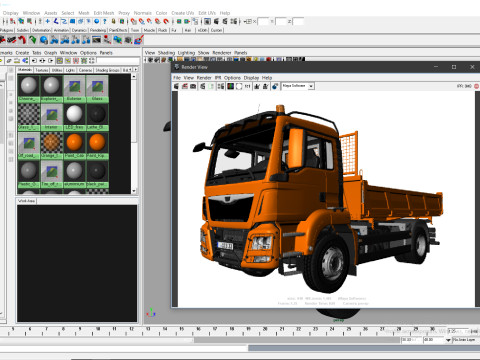Click the render view window shelf icon
Viewport: 480px width, 360px height.
[x=96, y=40]
